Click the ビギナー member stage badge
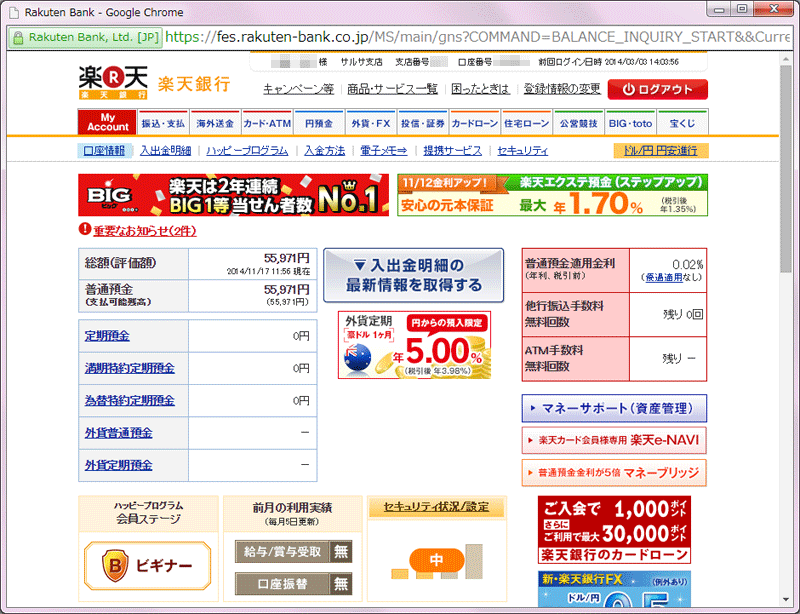The width and height of the screenshot is (800, 614). pos(148,566)
